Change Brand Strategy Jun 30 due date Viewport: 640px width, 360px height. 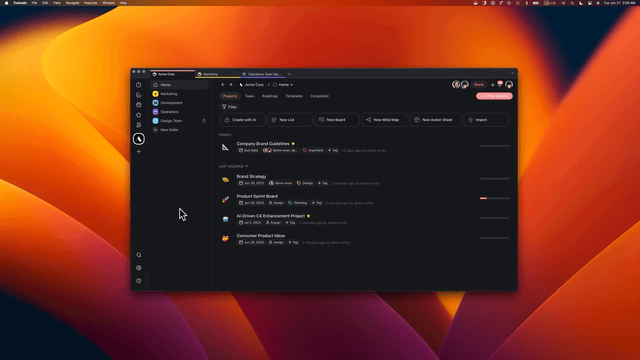click(251, 183)
